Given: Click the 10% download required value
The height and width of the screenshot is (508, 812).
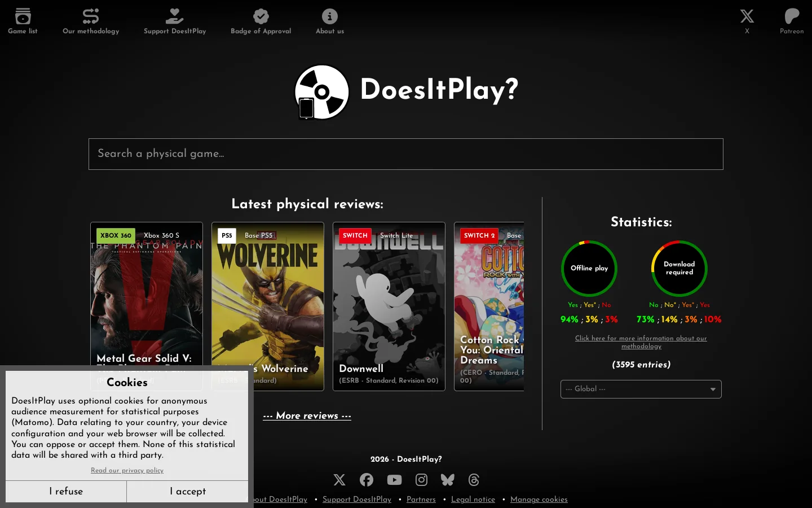Looking at the screenshot, I should (713, 319).
